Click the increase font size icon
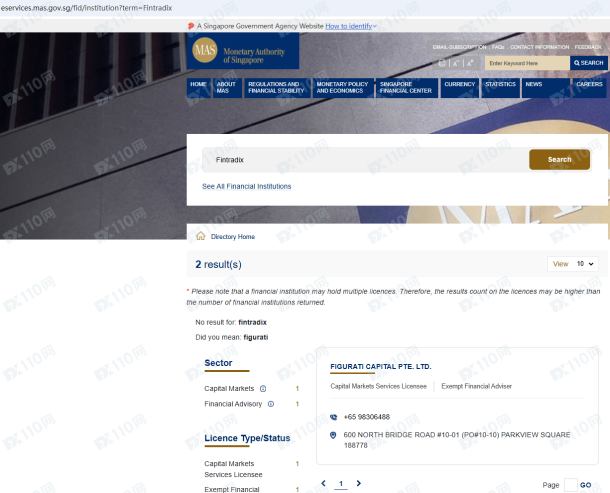This screenshot has height=493, width=610. tap(470, 63)
